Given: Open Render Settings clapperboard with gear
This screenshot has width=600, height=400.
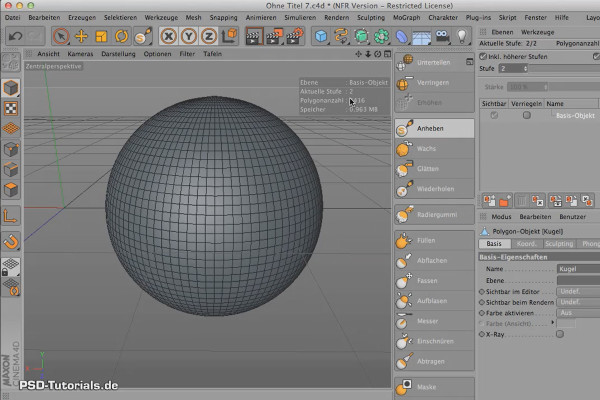Looking at the screenshot, I should pos(295,36).
